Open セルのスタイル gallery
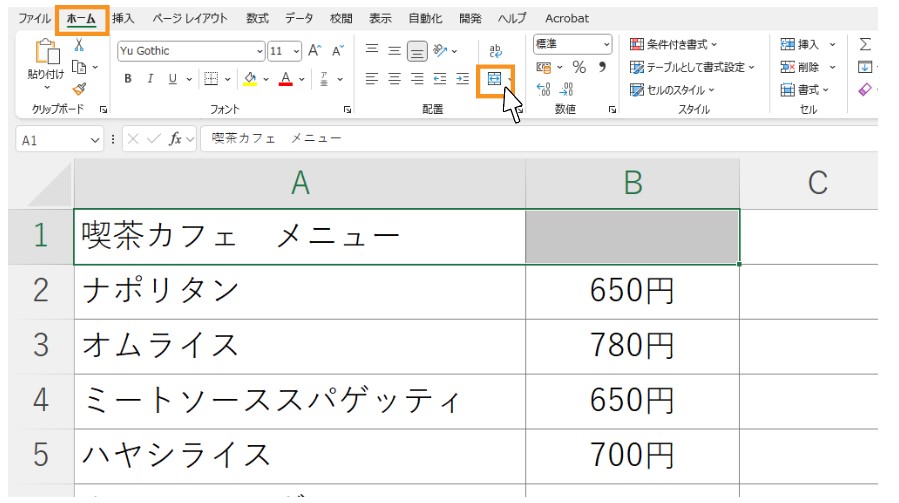Screen dimensions: 899x503 click(x=672, y=90)
